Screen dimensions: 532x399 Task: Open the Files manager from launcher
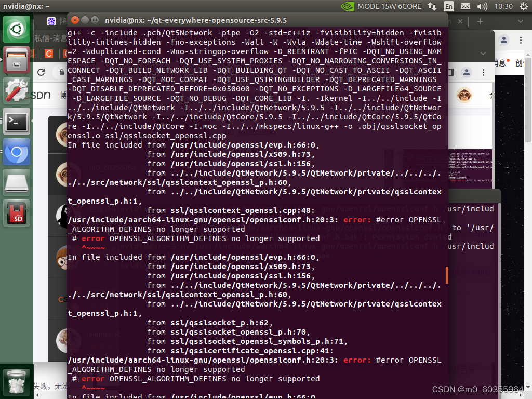pyautogui.click(x=17, y=60)
